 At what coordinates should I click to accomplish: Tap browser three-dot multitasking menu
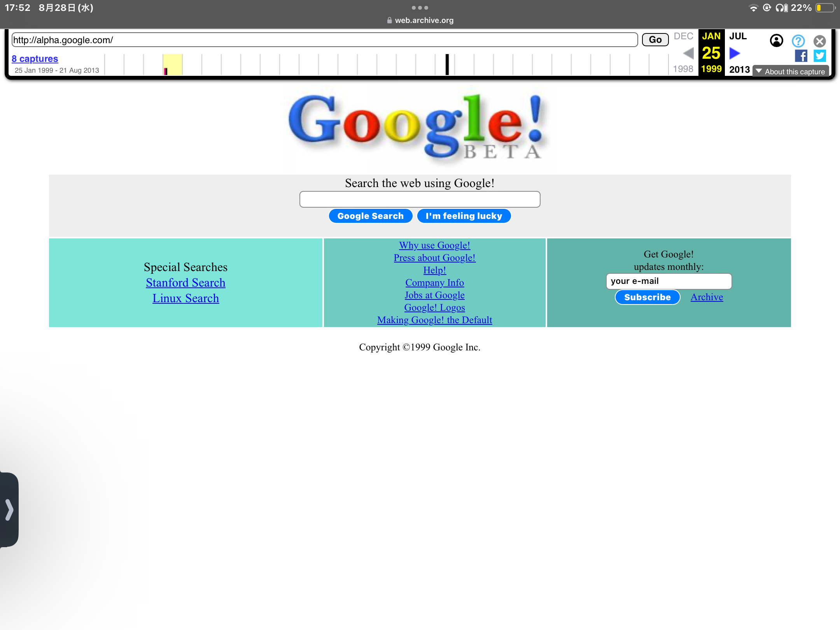420,8
